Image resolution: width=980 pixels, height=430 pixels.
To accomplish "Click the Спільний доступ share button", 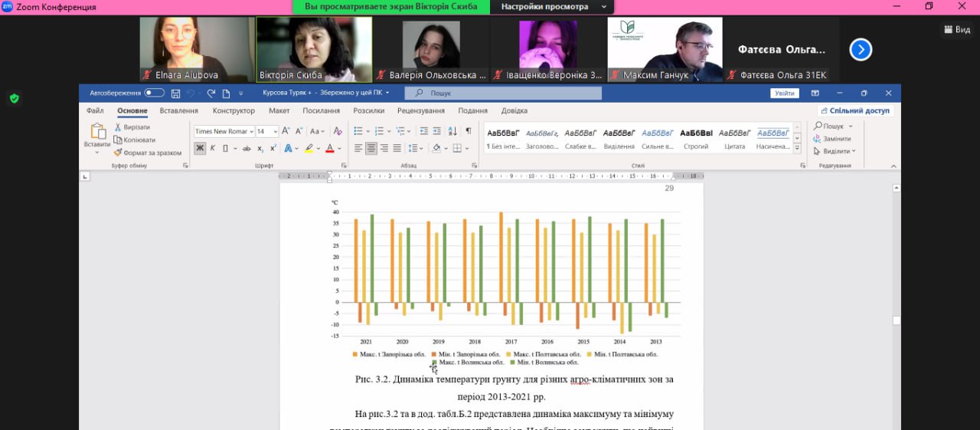I will (855, 110).
